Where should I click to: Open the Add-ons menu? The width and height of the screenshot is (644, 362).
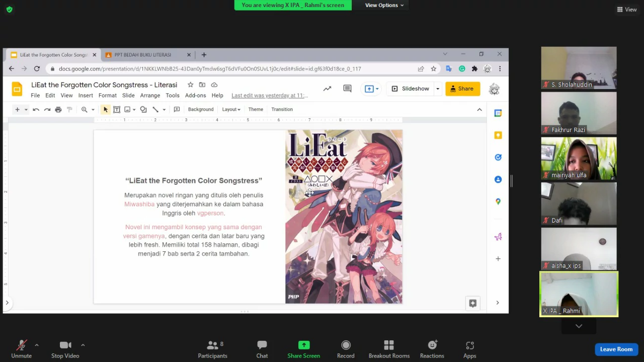(195, 96)
